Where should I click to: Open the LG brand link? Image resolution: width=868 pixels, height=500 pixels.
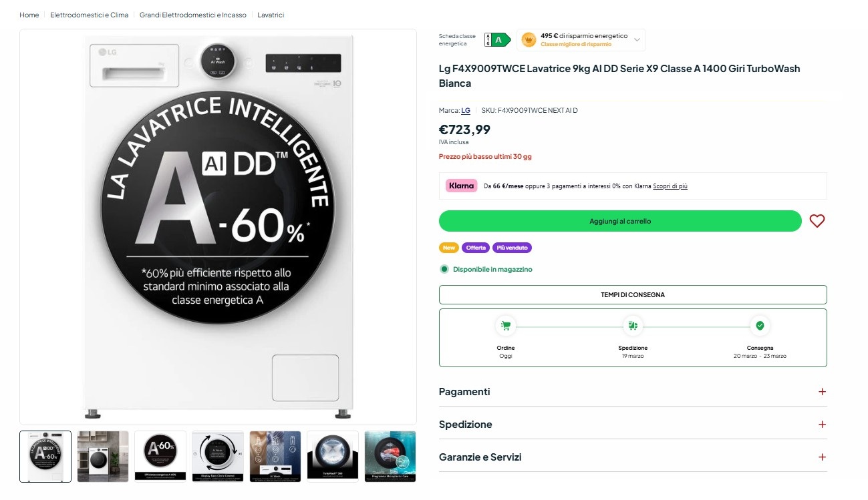pos(466,110)
